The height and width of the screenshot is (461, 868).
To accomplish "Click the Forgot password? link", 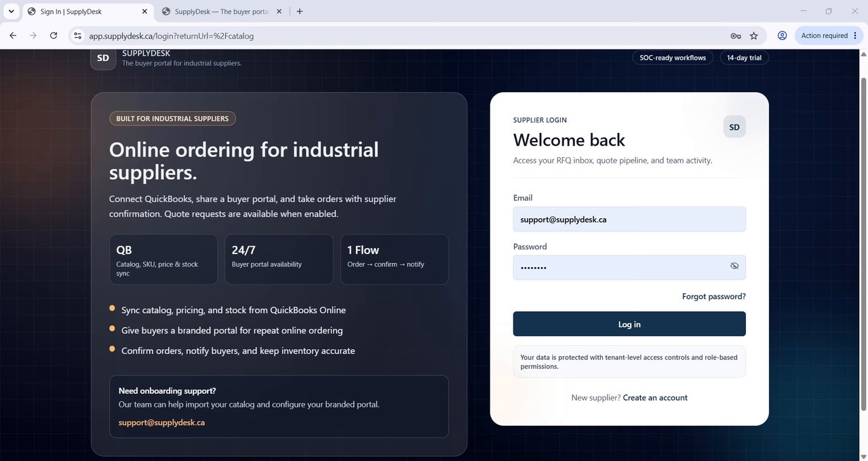I will pyautogui.click(x=714, y=296).
